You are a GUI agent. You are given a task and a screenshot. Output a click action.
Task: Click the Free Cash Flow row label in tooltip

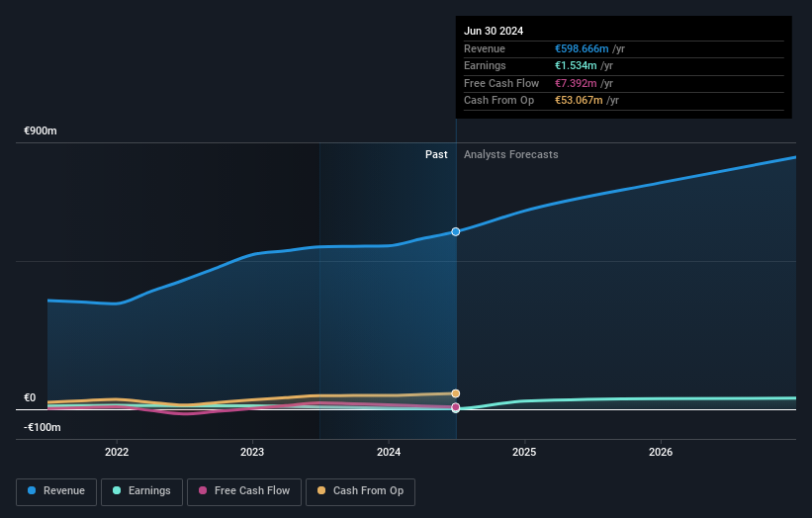[x=501, y=83]
